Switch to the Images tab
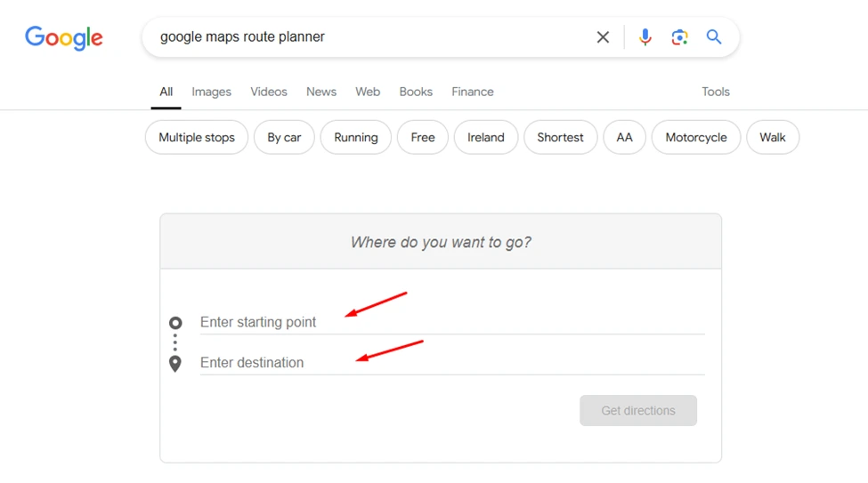Image resolution: width=868 pixels, height=483 pixels. point(212,92)
